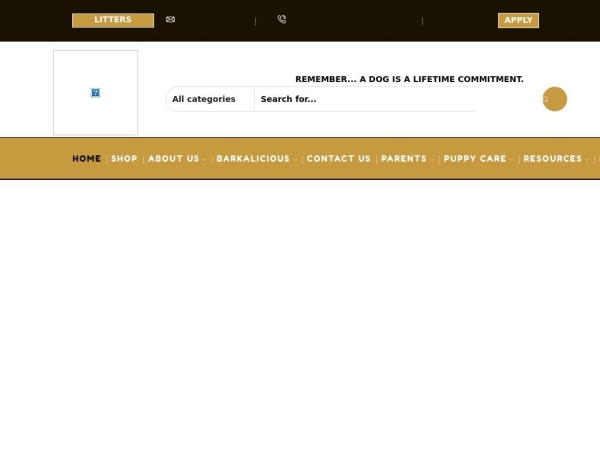Open the HOME menu item
The image size is (600, 450).
[86, 159]
